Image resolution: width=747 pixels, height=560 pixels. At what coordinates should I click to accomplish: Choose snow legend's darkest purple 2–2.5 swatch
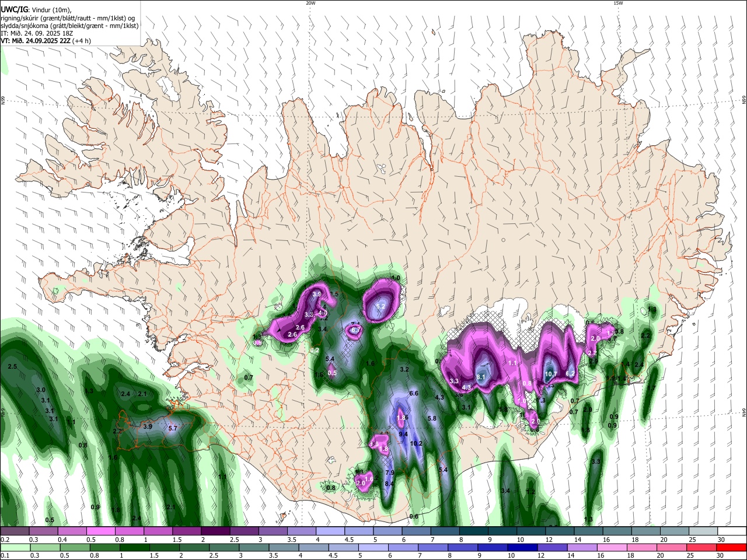(215, 531)
